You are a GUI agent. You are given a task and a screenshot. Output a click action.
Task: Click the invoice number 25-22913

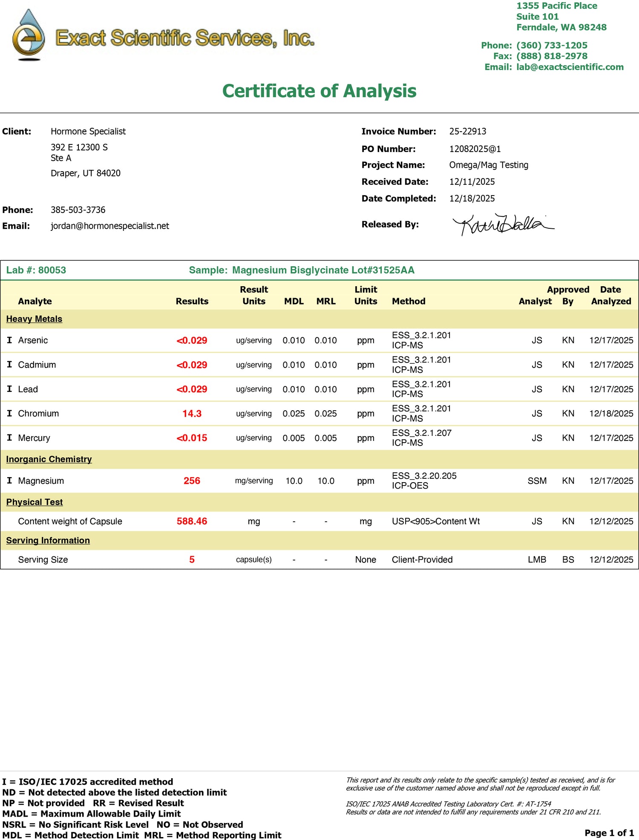click(467, 131)
